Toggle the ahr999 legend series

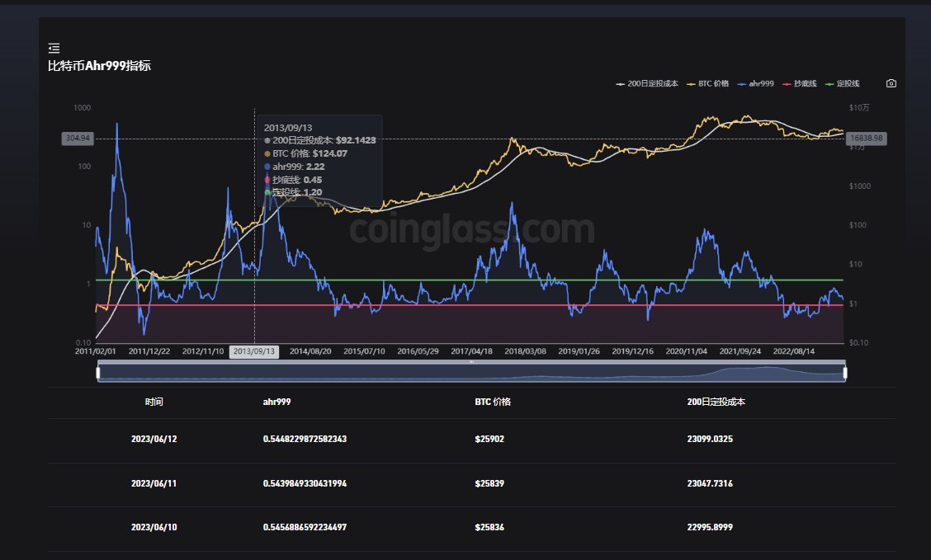(x=756, y=83)
